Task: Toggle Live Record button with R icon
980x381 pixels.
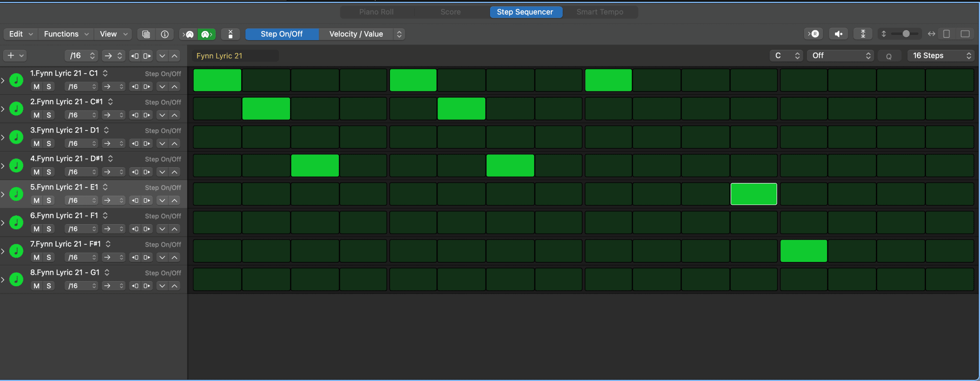Action: (x=814, y=34)
